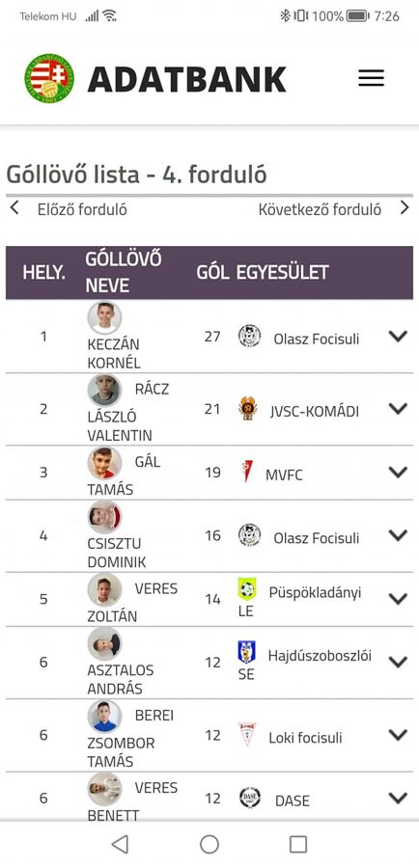Click the GÓL column header
The height and width of the screenshot is (868, 419).
pos(212,272)
